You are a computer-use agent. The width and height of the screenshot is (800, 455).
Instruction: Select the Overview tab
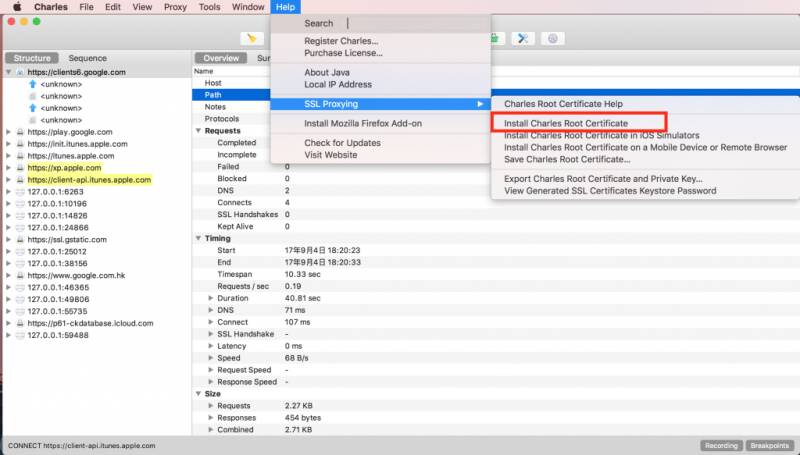[x=221, y=58]
